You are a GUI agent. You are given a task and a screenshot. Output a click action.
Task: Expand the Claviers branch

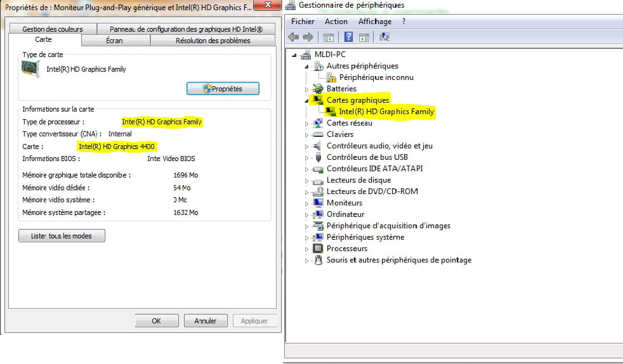306,135
